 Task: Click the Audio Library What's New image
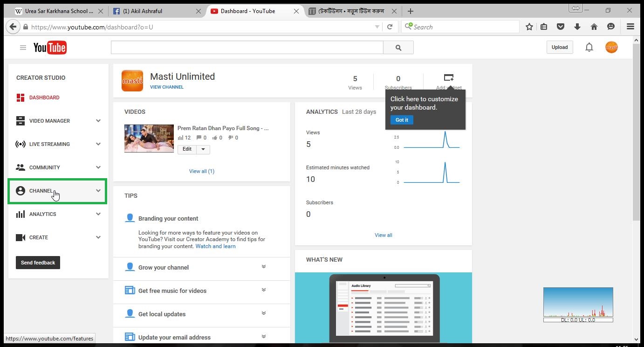[384, 308]
